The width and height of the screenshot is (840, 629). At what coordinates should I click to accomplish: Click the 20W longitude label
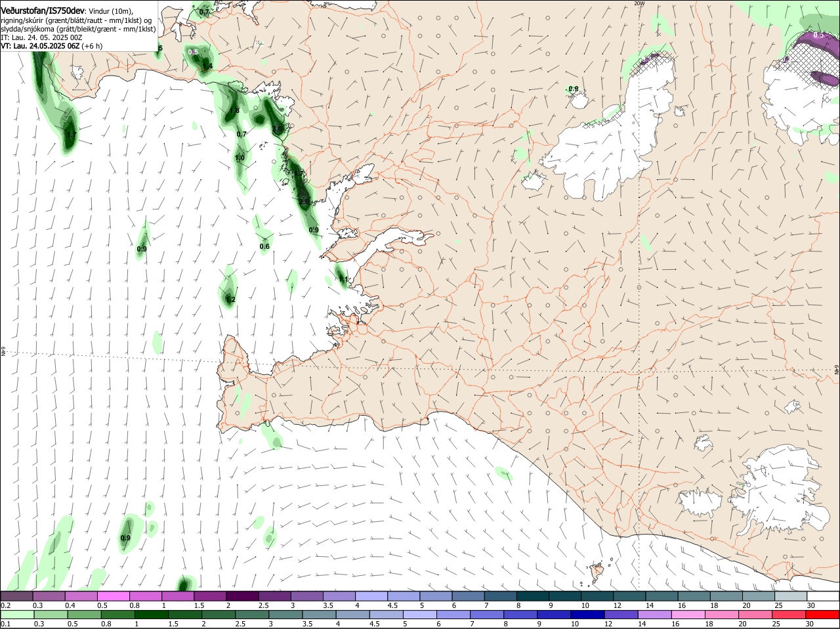pyautogui.click(x=639, y=3)
